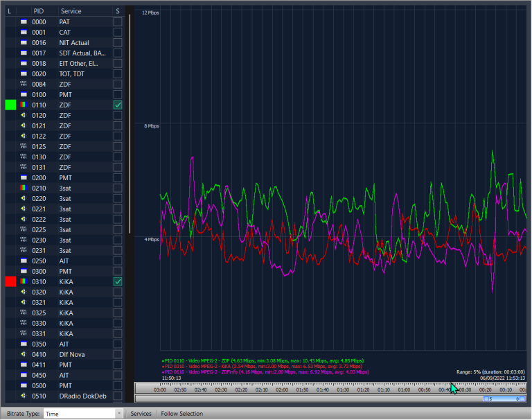Uncheck the graph checkbox for PID 0110 ZDF
532x420 pixels.
118,105
